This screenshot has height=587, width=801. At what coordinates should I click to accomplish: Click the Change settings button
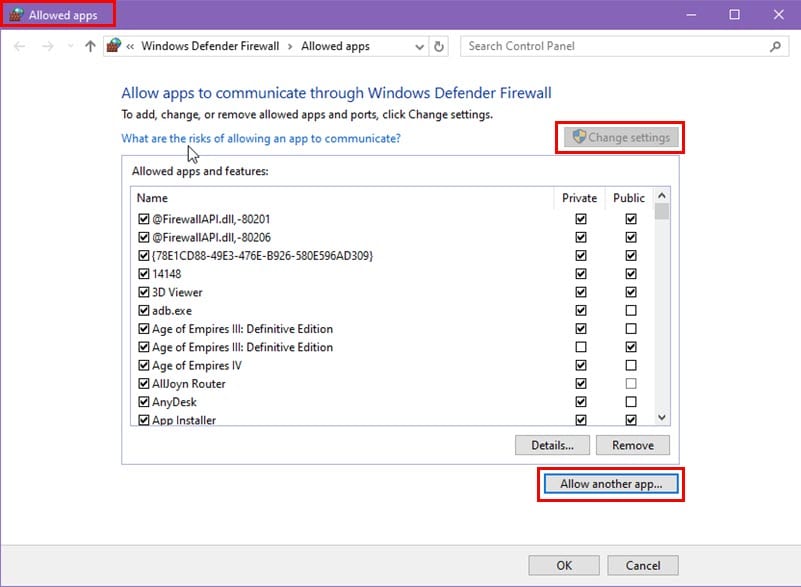tap(621, 137)
